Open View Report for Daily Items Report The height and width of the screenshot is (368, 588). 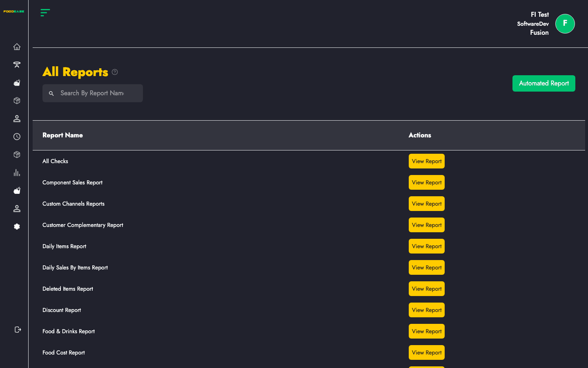coord(427,246)
